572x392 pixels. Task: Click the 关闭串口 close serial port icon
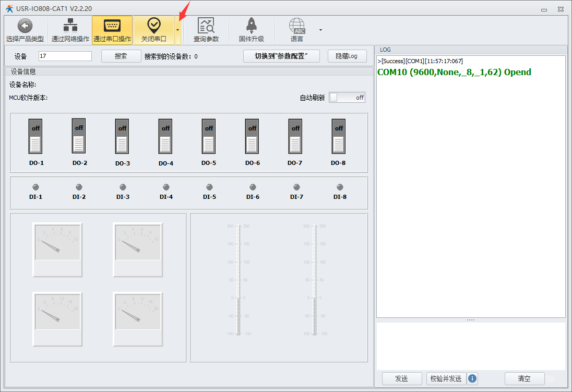[153, 25]
